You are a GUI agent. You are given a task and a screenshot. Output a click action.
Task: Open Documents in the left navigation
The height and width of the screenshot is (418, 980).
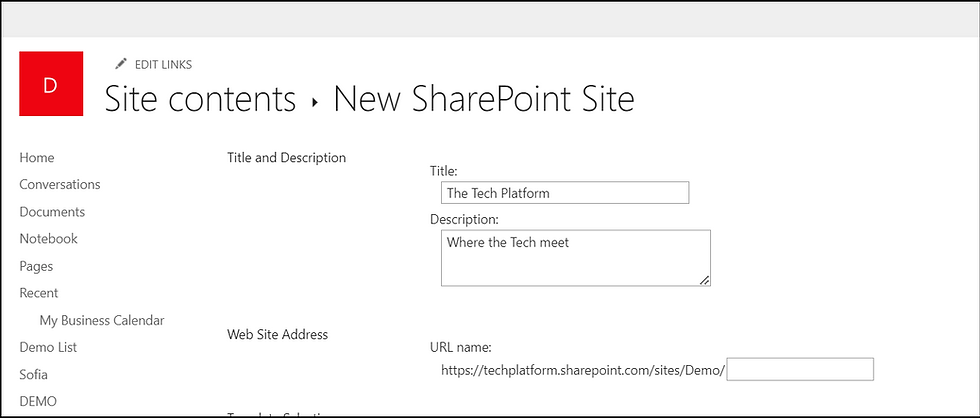point(52,212)
